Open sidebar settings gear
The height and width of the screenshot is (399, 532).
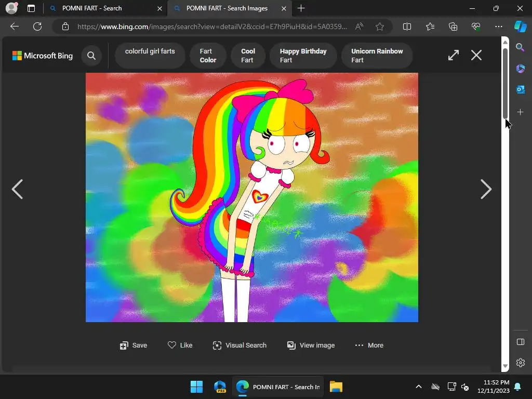pyautogui.click(x=521, y=363)
